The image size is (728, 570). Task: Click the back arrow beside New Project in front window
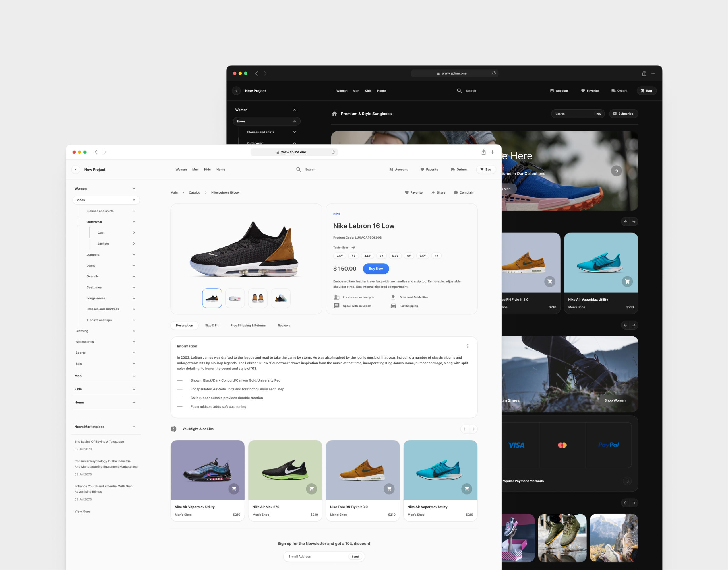click(76, 170)
